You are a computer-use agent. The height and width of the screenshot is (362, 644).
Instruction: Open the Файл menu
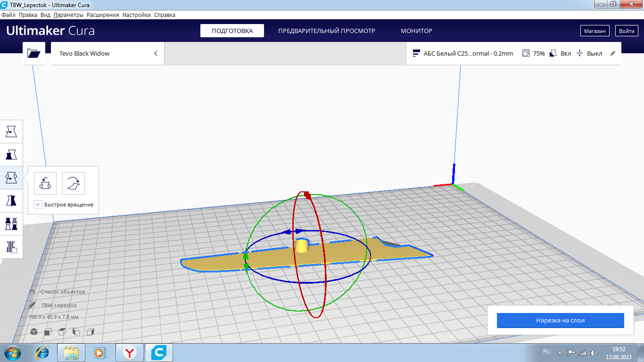[x=8, y=15]
